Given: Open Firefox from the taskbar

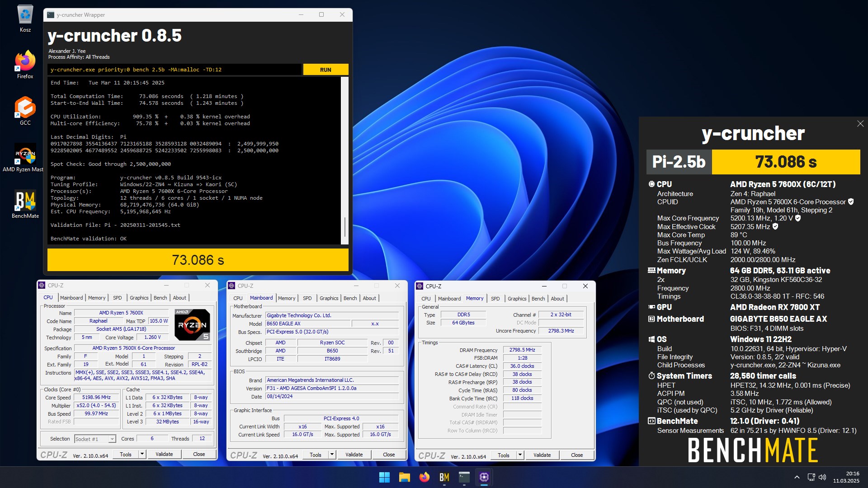Looking at the screenshot, I should tap(424, 477).
